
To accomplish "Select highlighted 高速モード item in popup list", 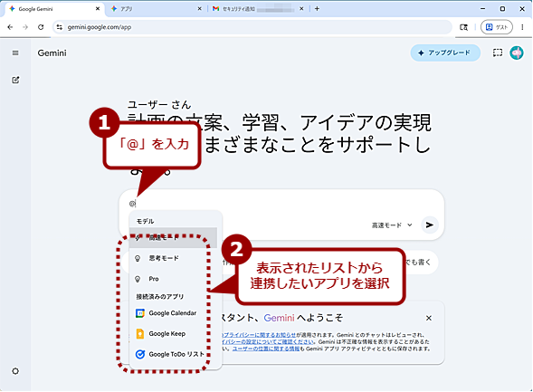I will [174, 238].
